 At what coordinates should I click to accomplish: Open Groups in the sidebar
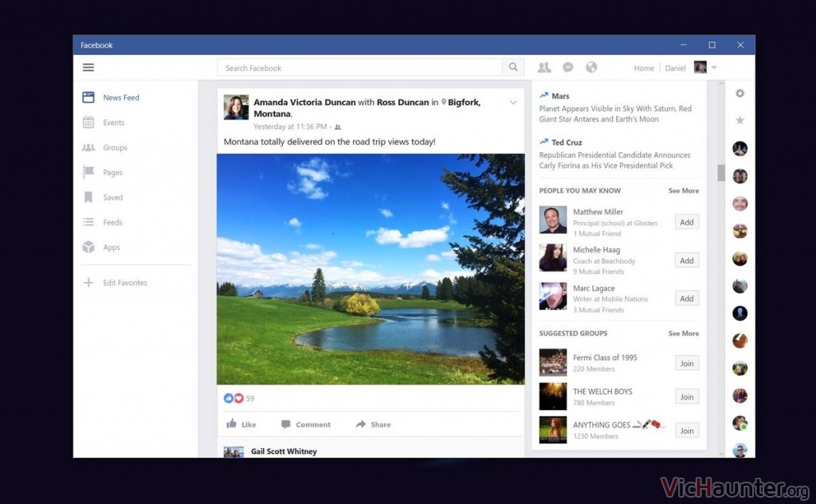(x=115, y=148)
